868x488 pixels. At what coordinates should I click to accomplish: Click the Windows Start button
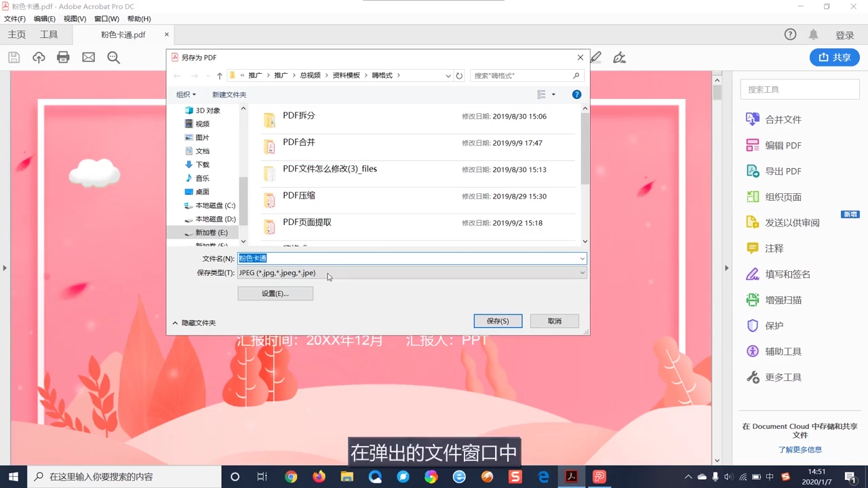click(x=14, y=476)
